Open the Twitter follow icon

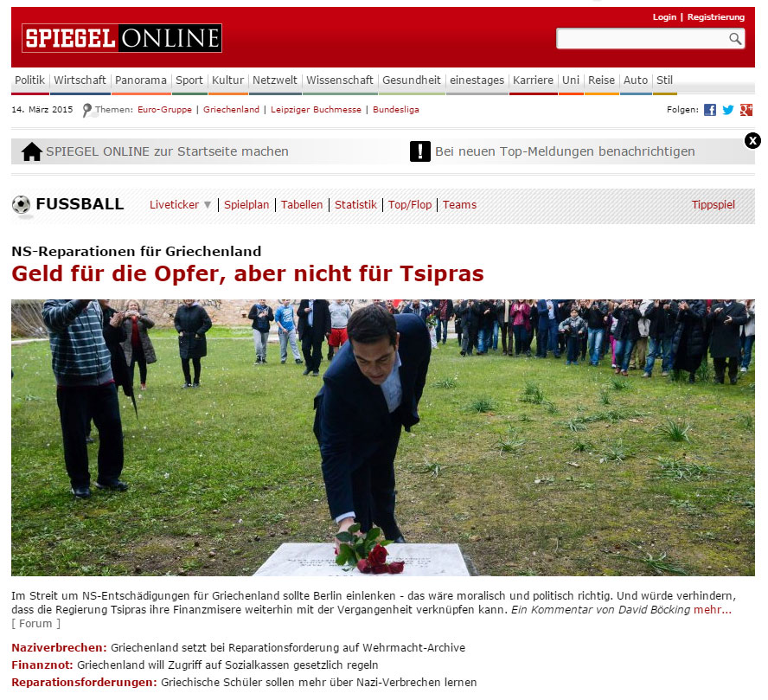click(728, 110)
